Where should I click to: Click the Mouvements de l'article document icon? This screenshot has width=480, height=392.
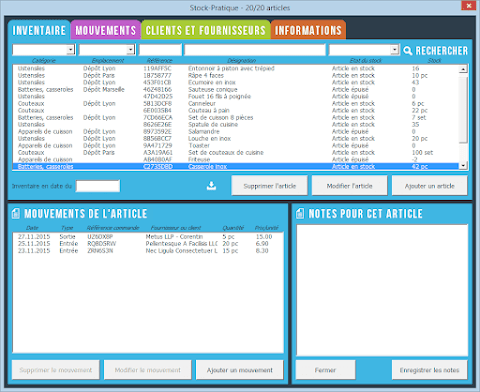point(16,214)
